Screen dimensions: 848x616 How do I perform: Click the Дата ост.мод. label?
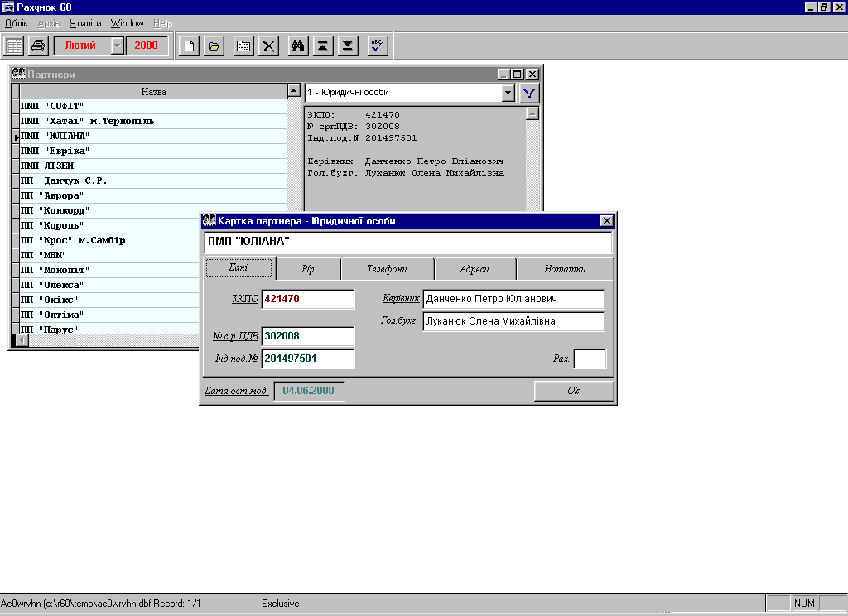click(236, 391)
